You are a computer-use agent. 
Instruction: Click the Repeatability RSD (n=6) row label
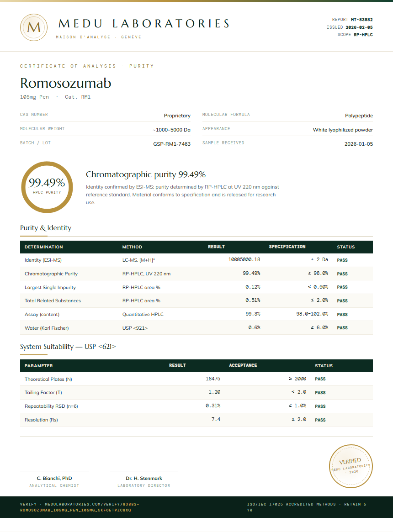click(51, 406)
